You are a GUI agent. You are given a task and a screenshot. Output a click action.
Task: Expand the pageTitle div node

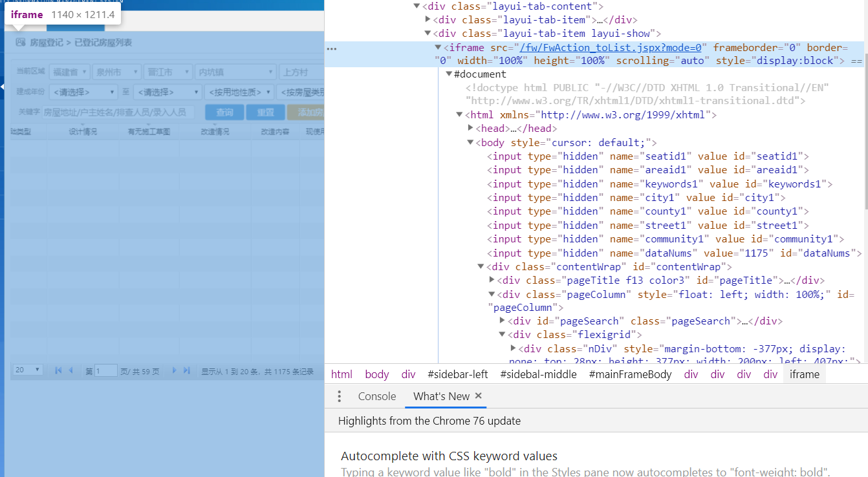click(492, 280)
